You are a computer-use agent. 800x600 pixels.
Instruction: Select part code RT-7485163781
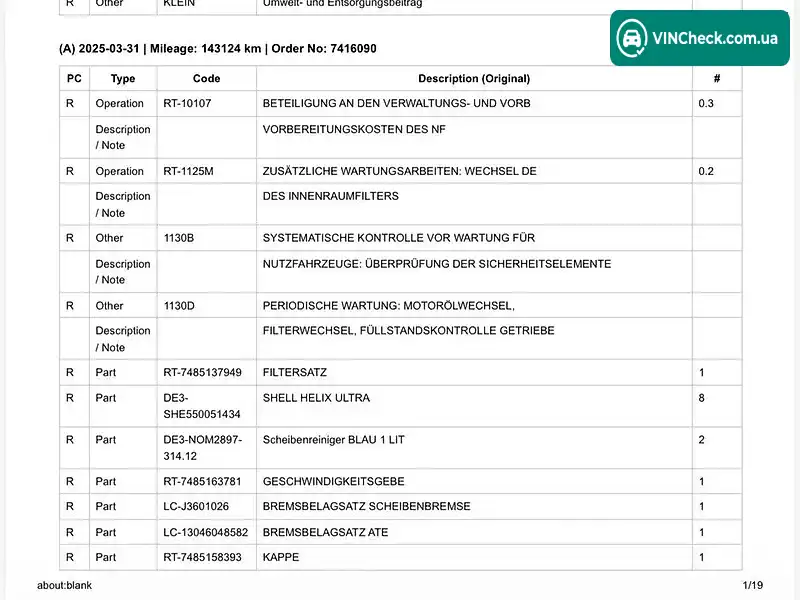pyautogui.click(x=202, y=482)
